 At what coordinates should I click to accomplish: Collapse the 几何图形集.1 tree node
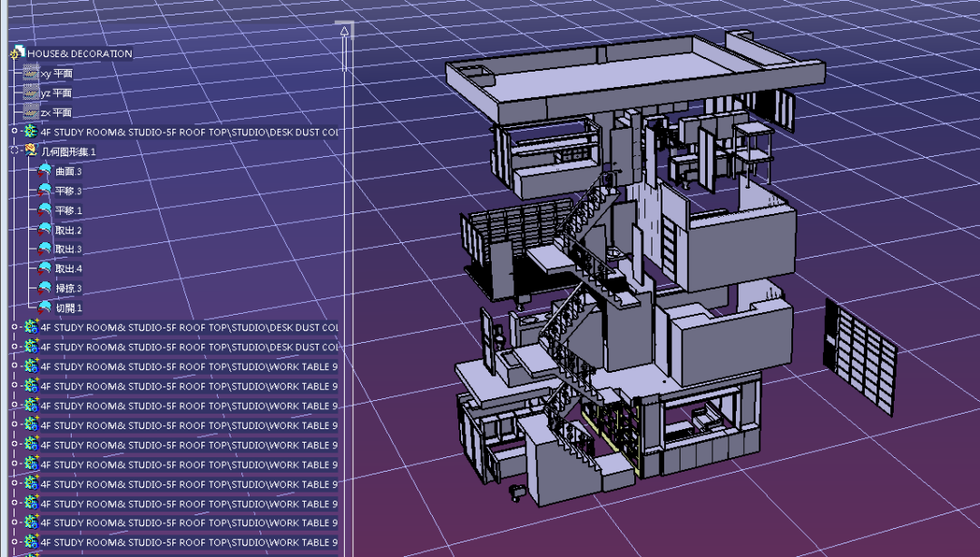pos(15,151)
